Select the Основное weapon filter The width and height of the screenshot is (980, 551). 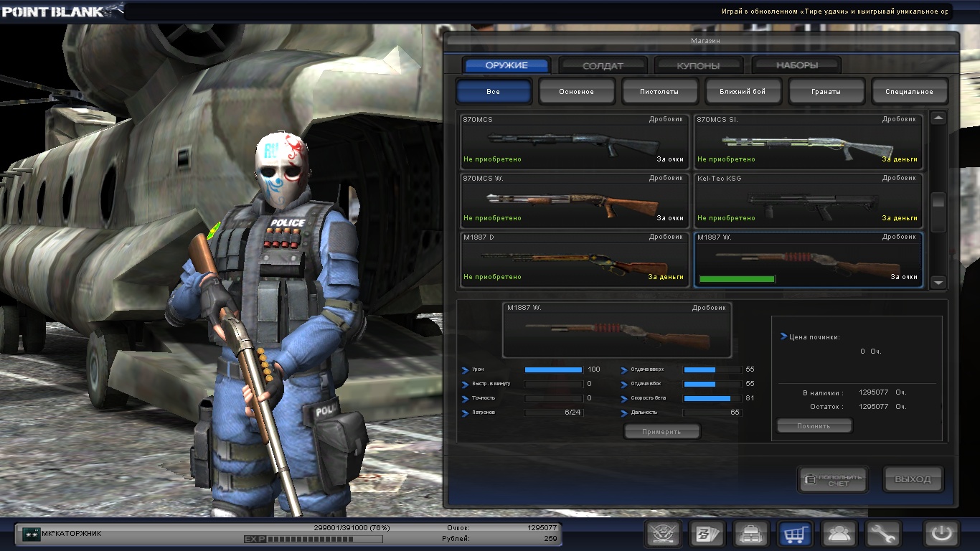tap(577, 92)
